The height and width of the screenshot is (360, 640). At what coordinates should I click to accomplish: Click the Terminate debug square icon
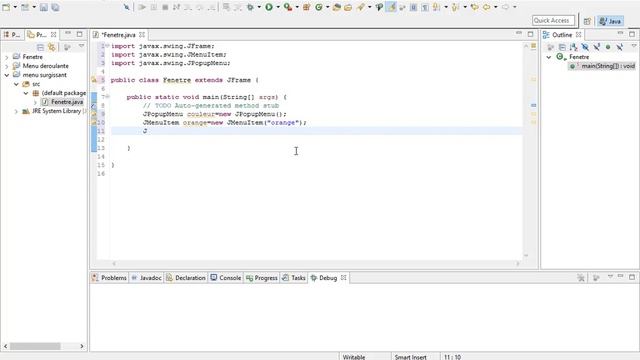165,7
